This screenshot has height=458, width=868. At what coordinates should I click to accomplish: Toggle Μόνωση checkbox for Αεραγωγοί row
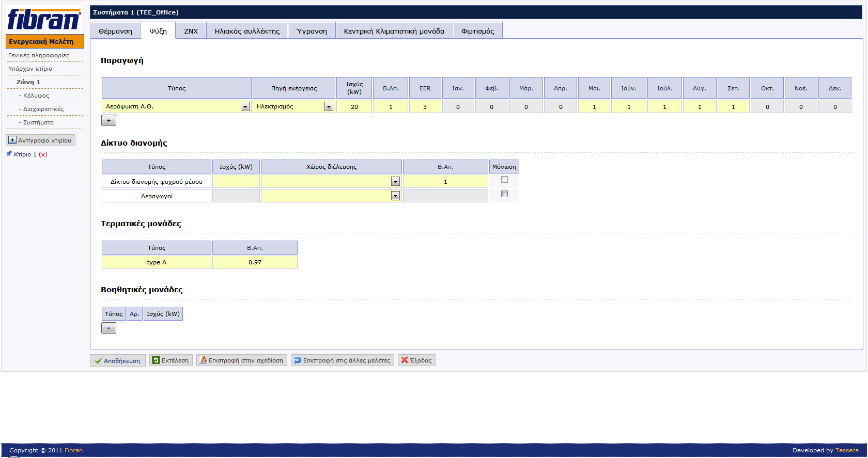click(504, 194)
